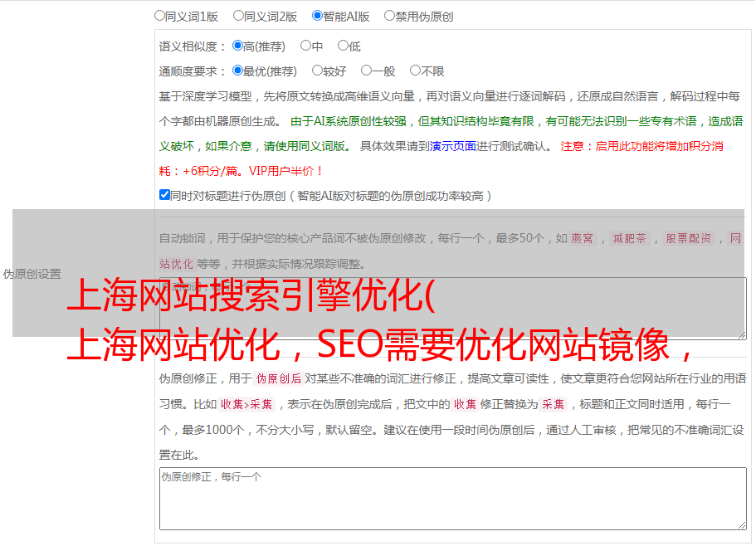756x546 pixels.
Task: Set 语义相似度 to 低
Action: [x=343, y=46]
